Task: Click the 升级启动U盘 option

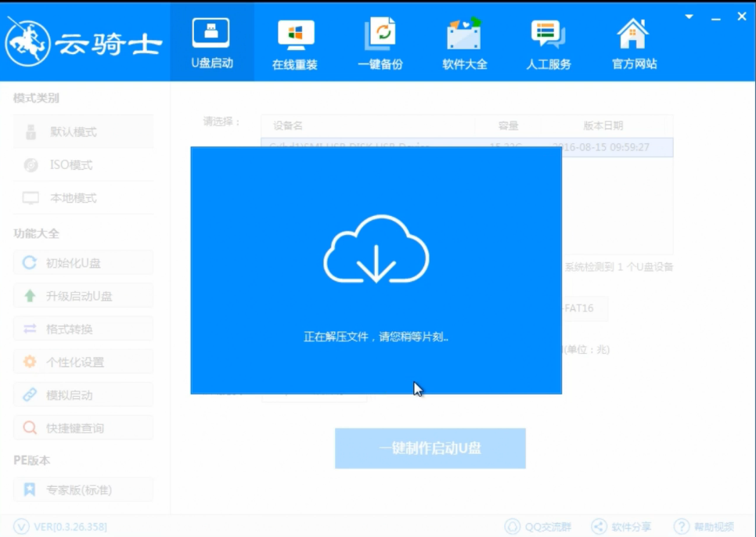Action: coord(83,296)
